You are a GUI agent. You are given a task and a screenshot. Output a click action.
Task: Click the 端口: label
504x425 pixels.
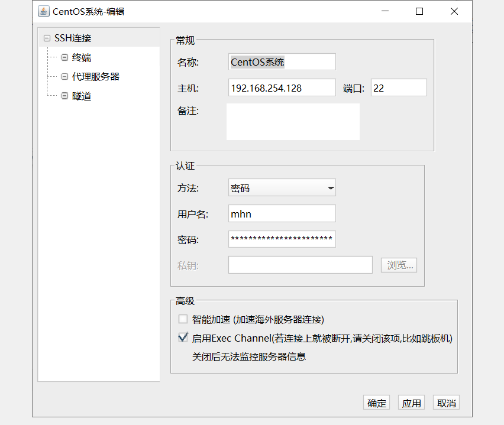click(x=354, y=88)
